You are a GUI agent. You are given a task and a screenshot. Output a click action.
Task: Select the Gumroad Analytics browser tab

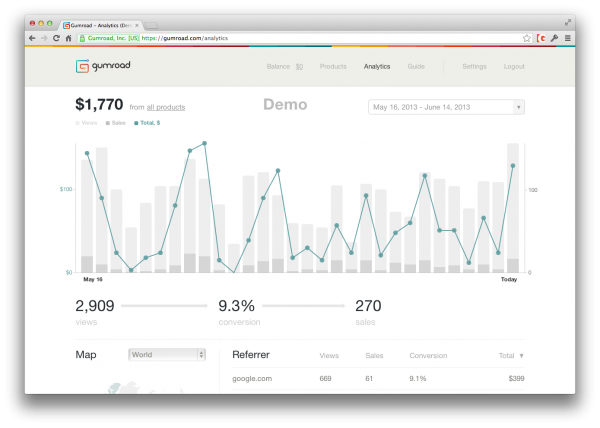[x=100, y=25]
